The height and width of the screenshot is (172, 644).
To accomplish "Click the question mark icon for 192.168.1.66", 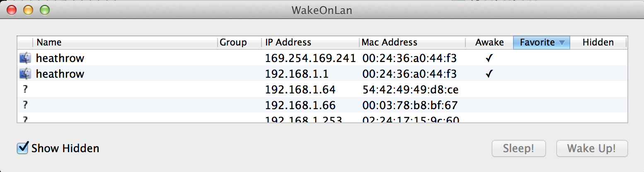I will point(25,105).
